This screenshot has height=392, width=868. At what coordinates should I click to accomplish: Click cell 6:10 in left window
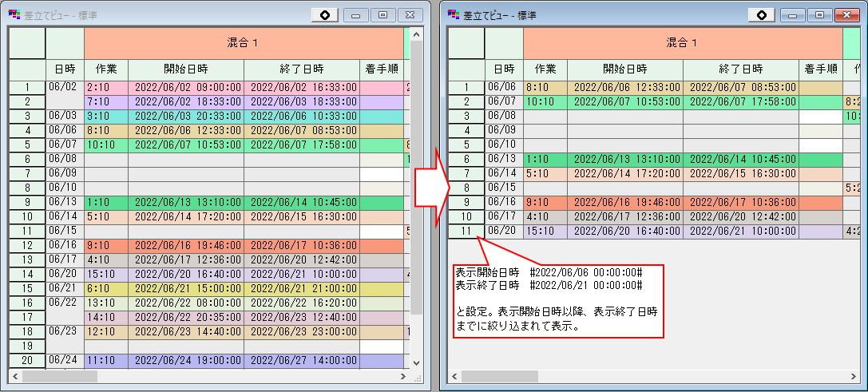coord(106,290)
